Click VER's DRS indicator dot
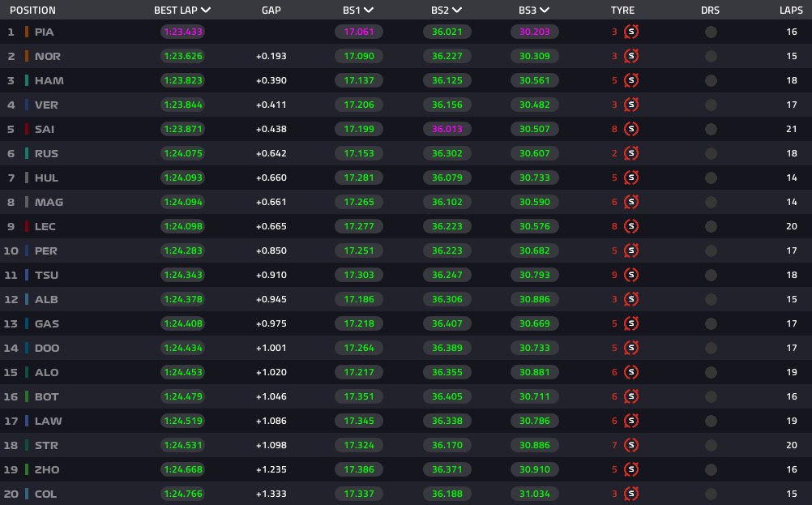Screen dimensions: 812x505 [711, 105]
